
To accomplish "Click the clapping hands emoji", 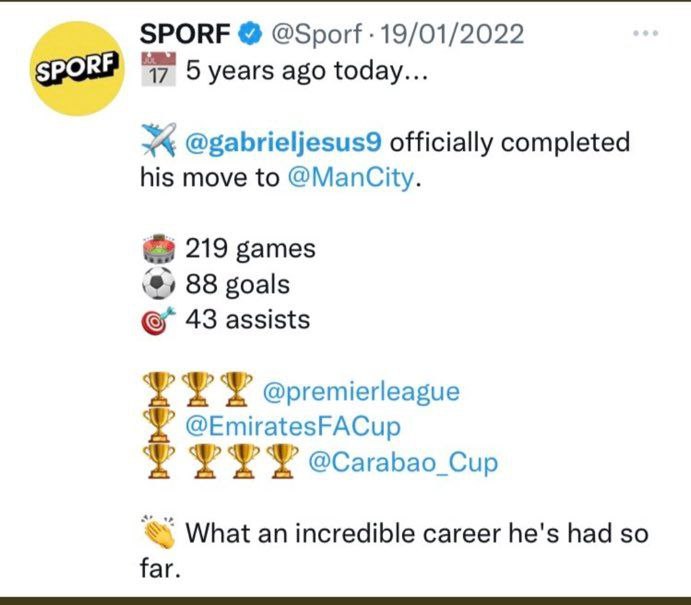I will [x=159, y=532].
